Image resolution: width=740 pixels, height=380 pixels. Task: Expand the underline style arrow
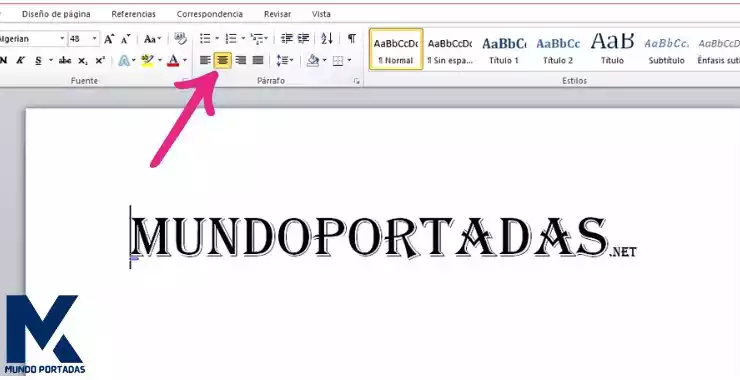[50, 60]
